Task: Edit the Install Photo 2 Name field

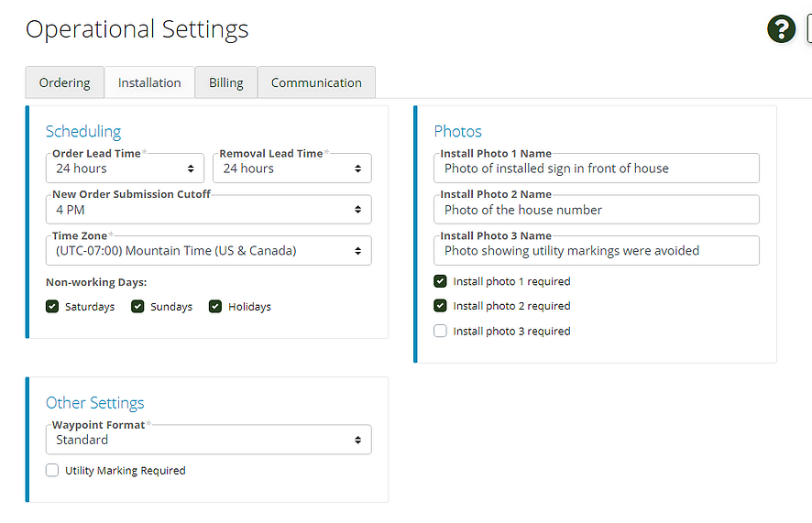Action: click(597, 210)
